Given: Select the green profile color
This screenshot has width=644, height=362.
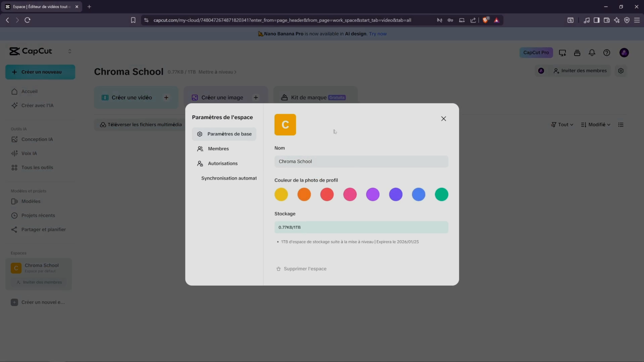Looking at the screenshot, I should (441, 194).
